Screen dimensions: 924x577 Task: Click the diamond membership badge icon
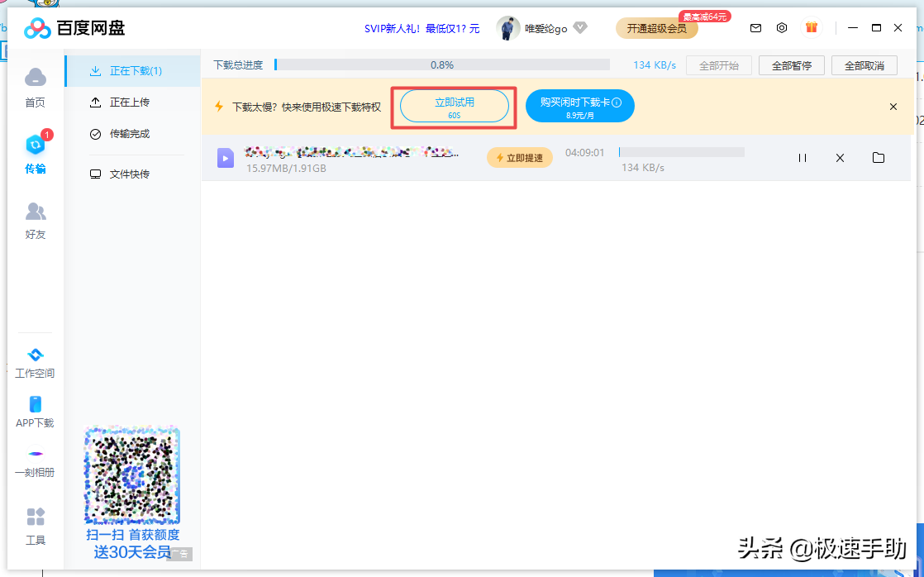coord(580,28)
